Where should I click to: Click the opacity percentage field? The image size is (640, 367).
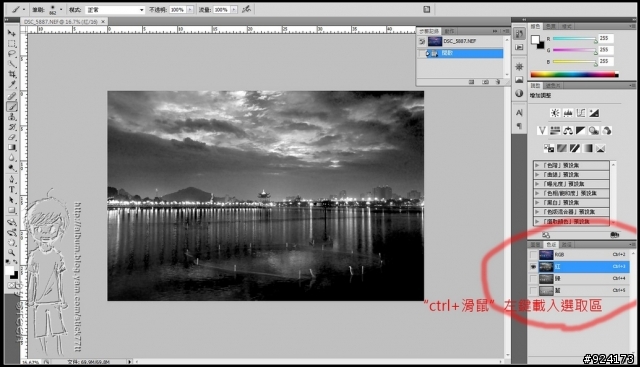pyautogui.click(x=178, y=9)
